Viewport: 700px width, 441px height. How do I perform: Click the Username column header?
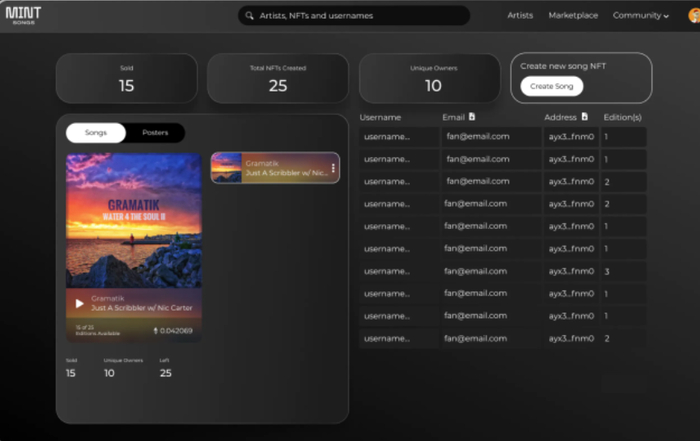pyautogui.click(x=380, y=117)
